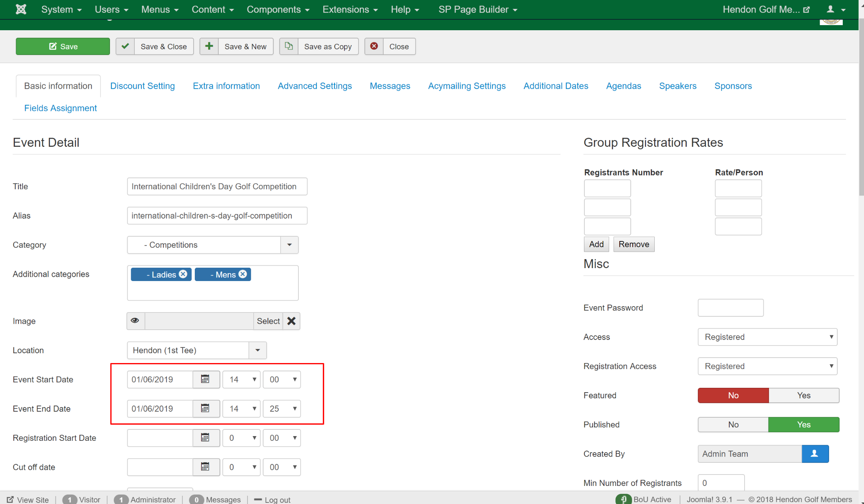
Task: Remove the Mens category tag
Action: pos(243,274)
